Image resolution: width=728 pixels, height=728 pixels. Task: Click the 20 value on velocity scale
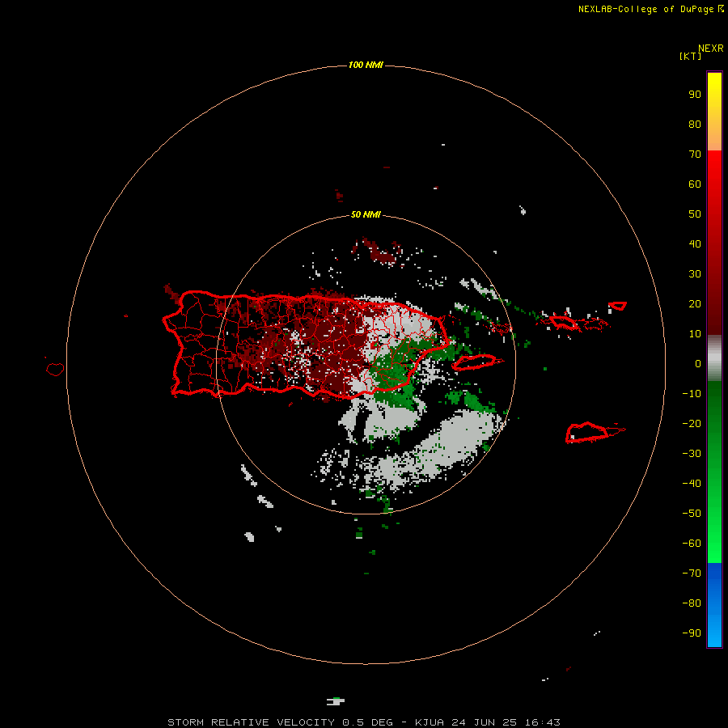click(695, 304)
